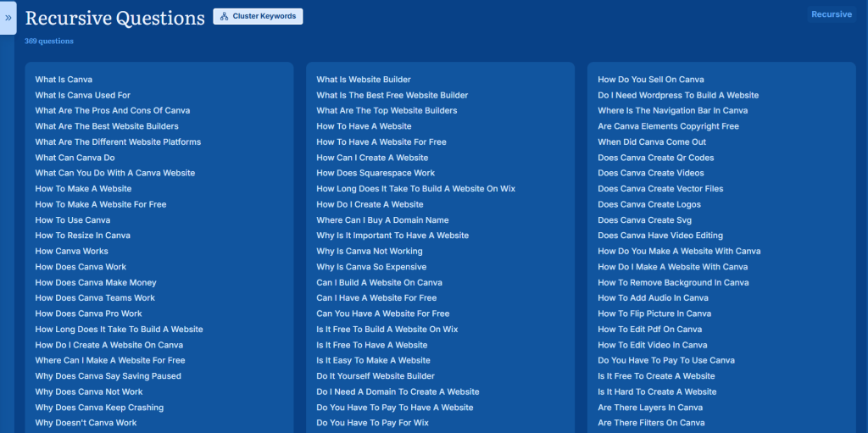Click 'Where Can I Make A Website For Free'

[x=110, y=360]
